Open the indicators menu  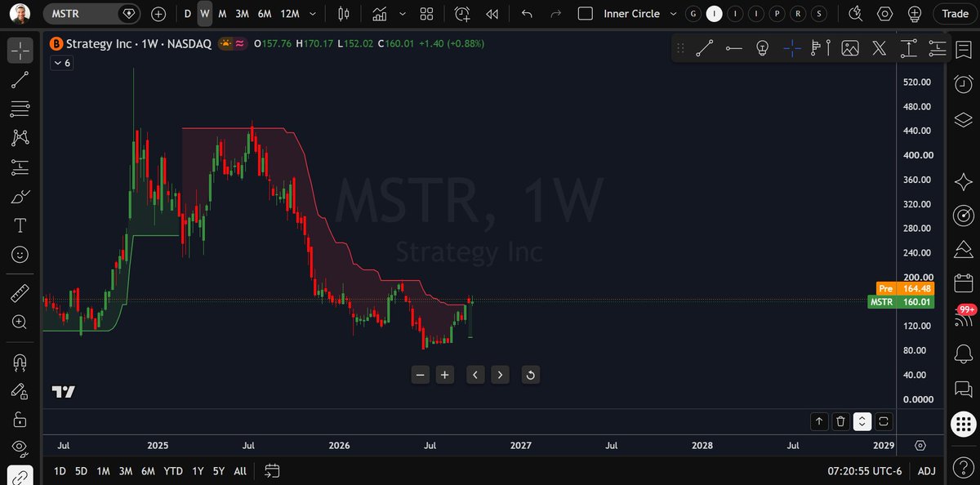(379, 14)
